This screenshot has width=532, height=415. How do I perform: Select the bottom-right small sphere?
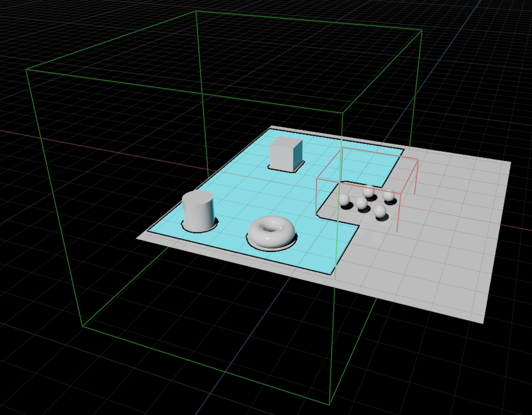[380, 211]
